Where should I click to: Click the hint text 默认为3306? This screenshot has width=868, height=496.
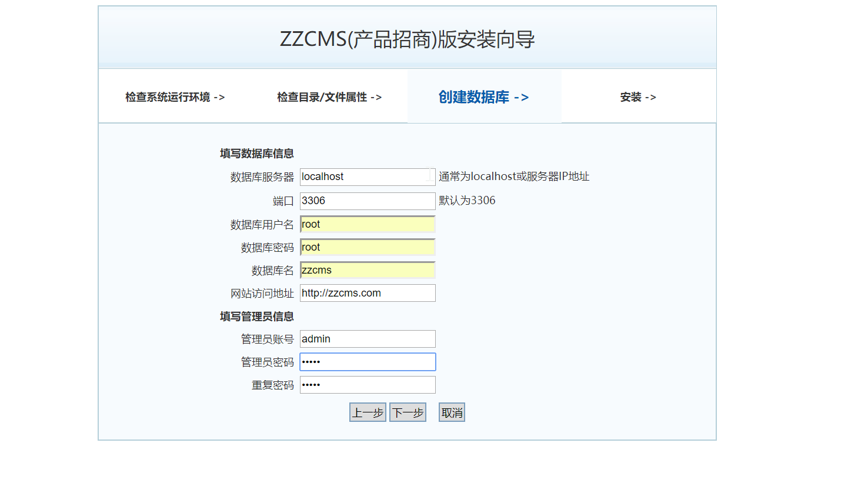(x=467, y=201)
